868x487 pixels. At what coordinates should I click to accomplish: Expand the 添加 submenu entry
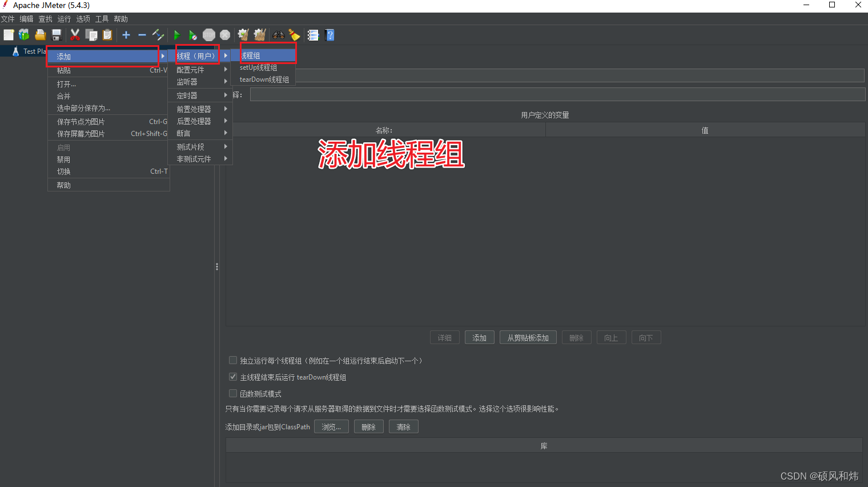(x=108, y=56)
